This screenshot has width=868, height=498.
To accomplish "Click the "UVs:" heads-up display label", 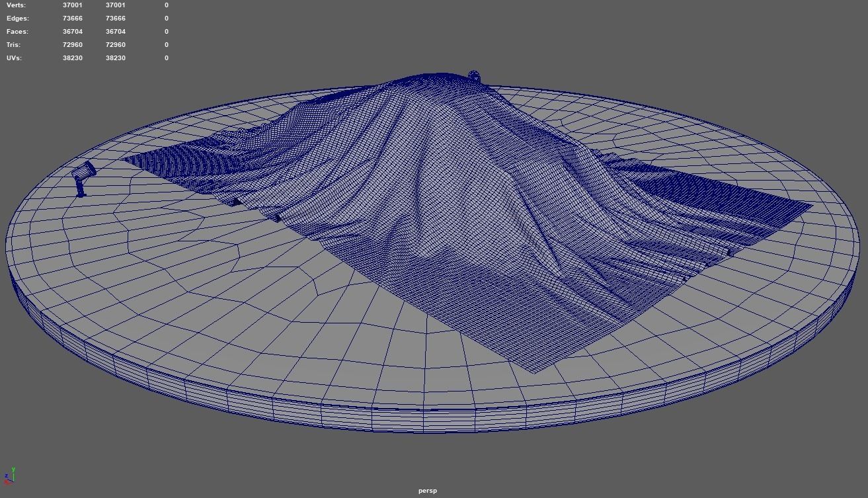I will click(15, 58).
